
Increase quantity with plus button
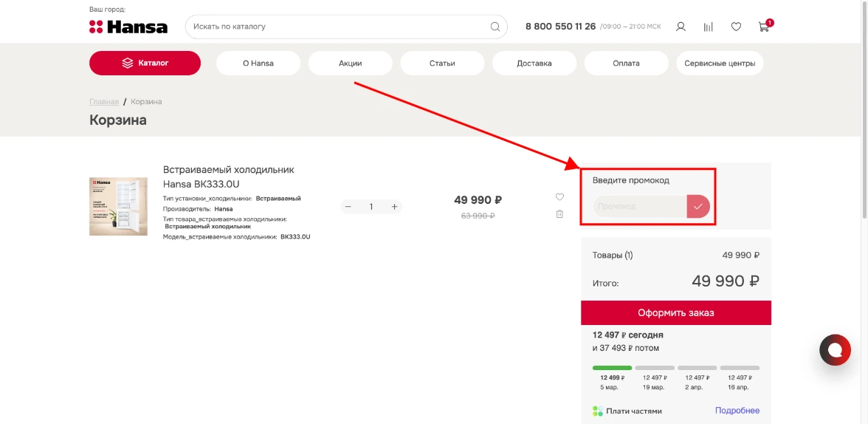[x=395, y=207]
